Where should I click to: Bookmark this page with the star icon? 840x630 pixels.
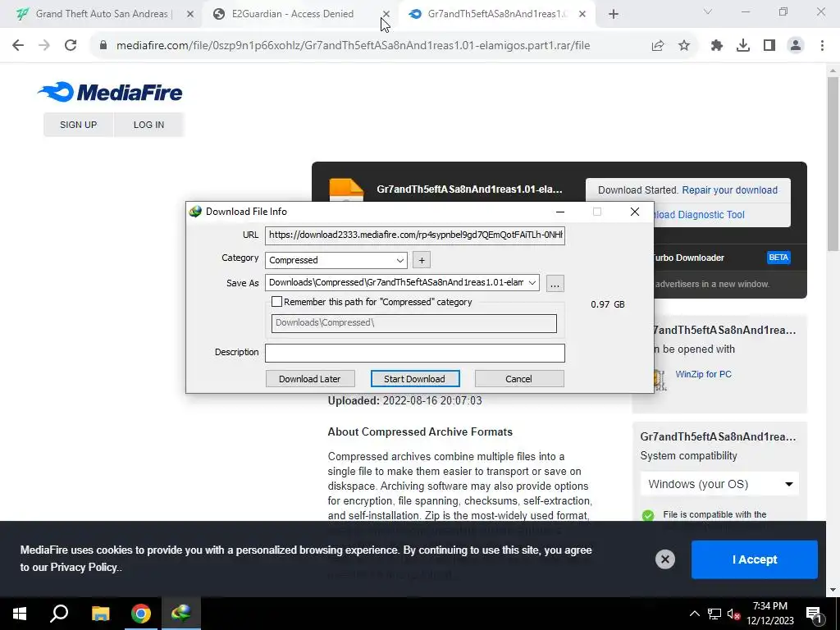click(684, 46)
